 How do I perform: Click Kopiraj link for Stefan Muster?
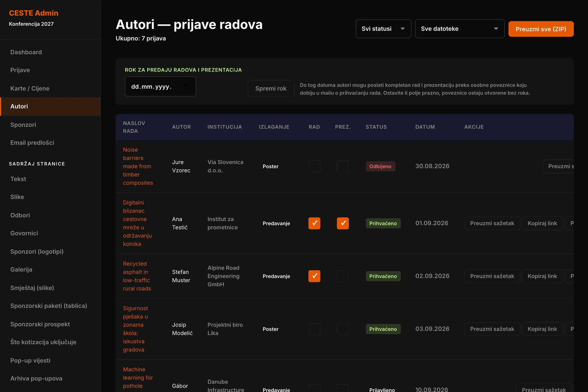point(542,276)
